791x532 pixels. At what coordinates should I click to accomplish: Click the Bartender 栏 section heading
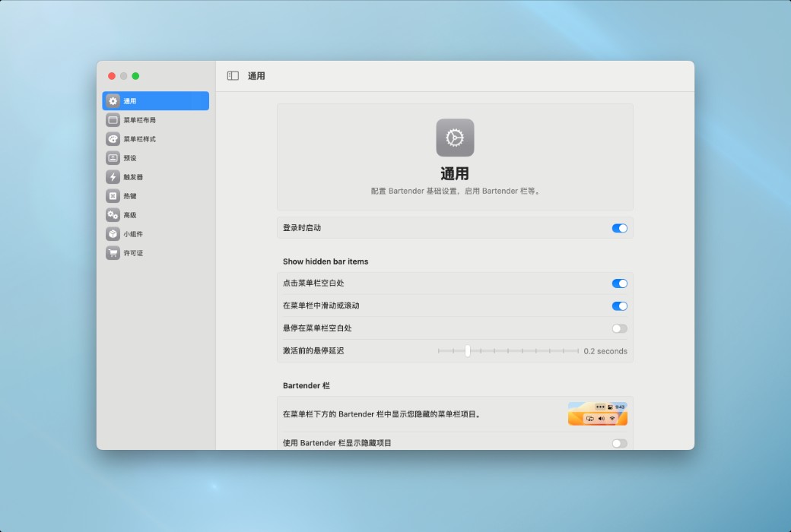(307, 385)
